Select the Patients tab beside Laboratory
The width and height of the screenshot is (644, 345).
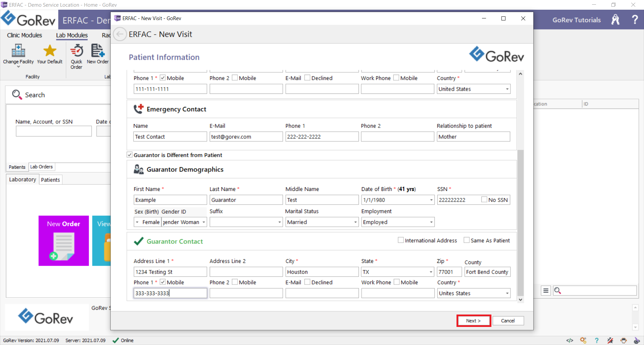(x=50, y=180)
